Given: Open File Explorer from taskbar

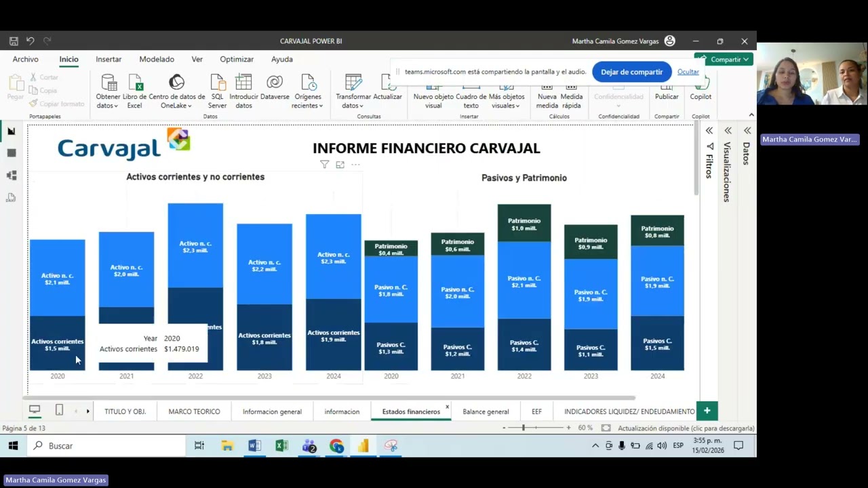Looking at the screenshot, I should (x=227, y=446).
